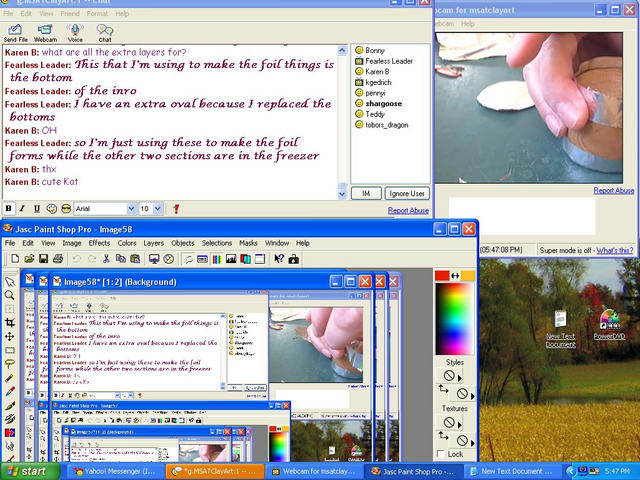
Task: Toggle Bold text formatting in chat
Action: [x=8, y=209]
